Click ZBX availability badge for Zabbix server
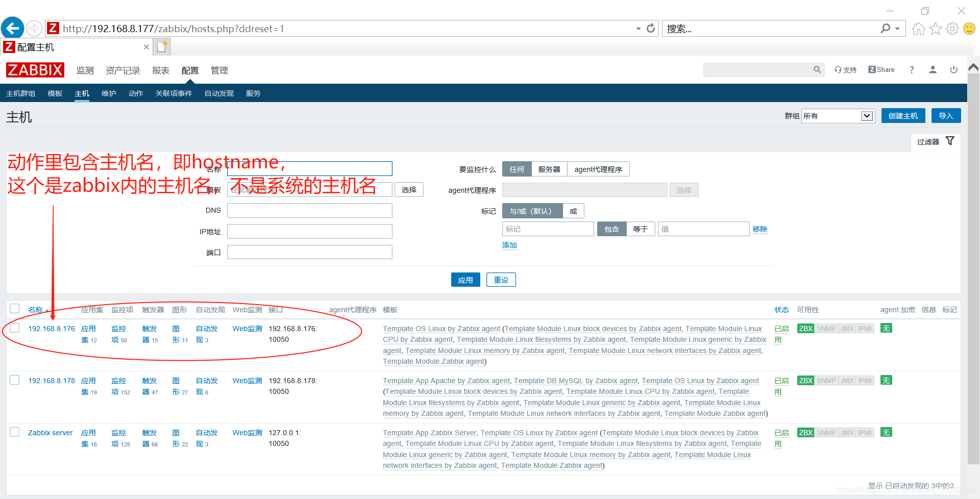The height and width of the screenshot is (499, 980). click(806, 433)
